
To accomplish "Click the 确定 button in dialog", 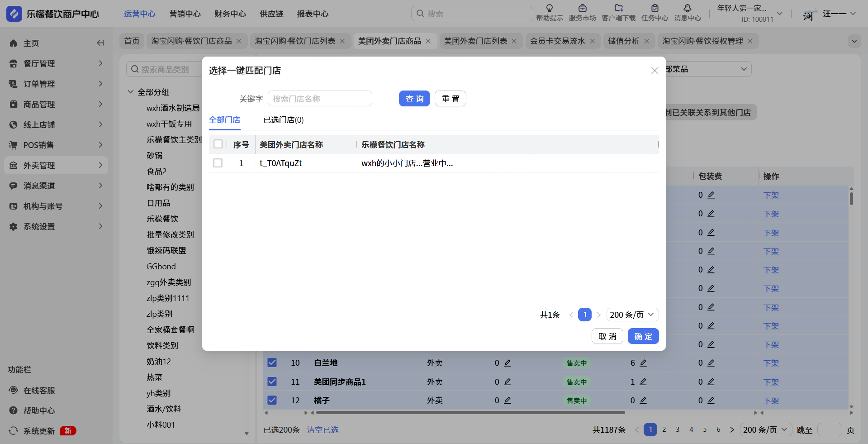I will tap(643, 336).
